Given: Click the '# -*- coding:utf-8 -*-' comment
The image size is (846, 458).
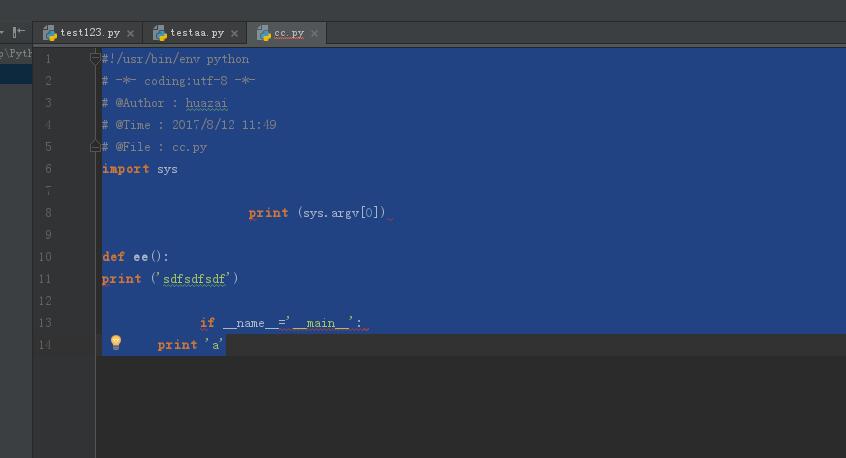Looking at the screenshot, I should (178, 81).
